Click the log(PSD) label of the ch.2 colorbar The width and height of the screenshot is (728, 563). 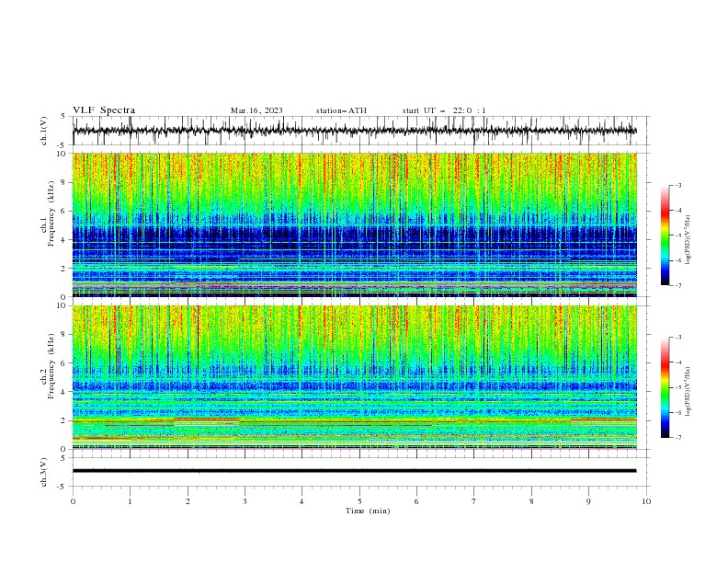point(688,391)
